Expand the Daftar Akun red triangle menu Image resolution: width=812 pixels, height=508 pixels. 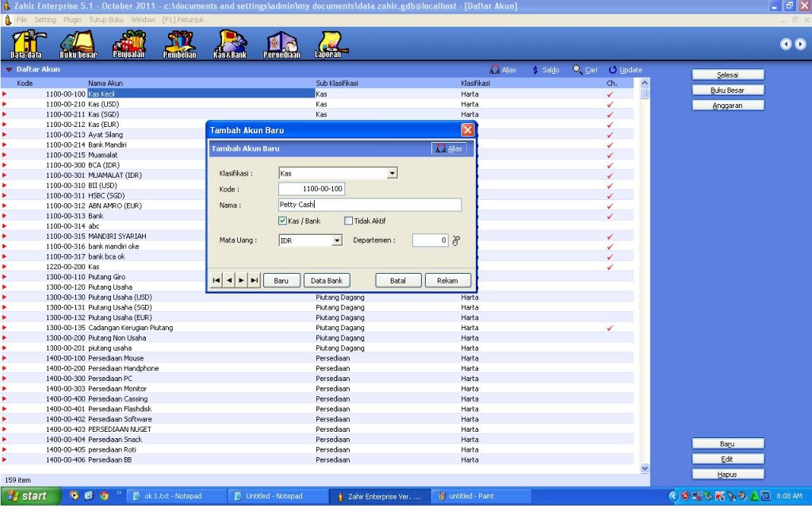click(x=9, y=70)
